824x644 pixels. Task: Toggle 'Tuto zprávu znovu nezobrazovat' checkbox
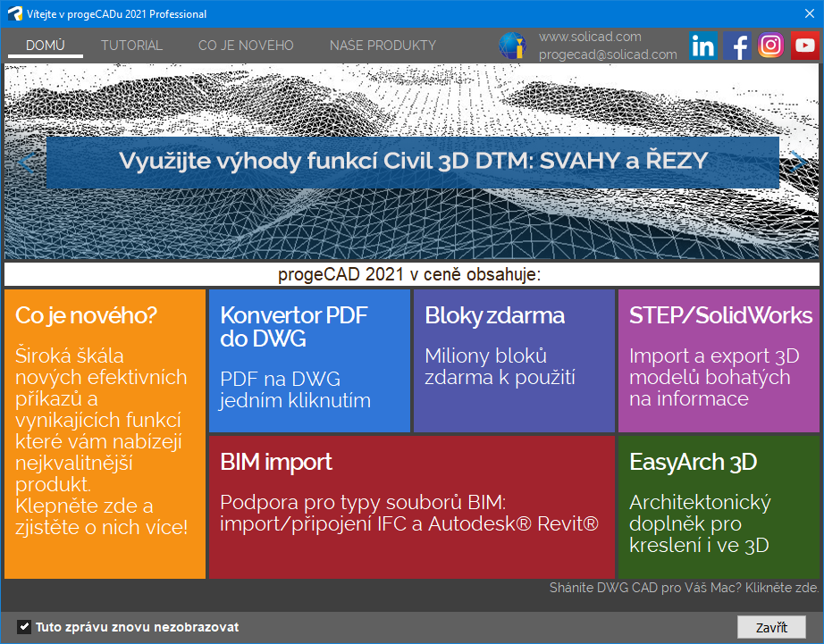point(24,627)
